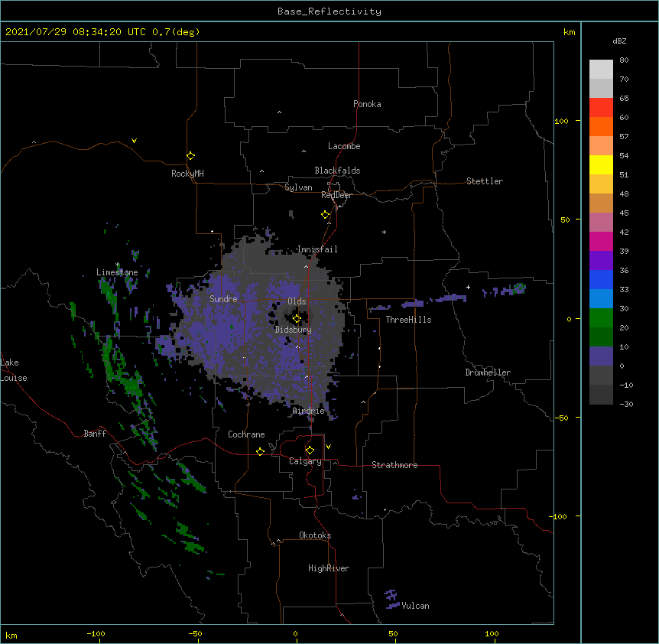The width and height of the screenshot is (659, 644).
Task: Click the Strathmore label
Action: coord(394,465)
